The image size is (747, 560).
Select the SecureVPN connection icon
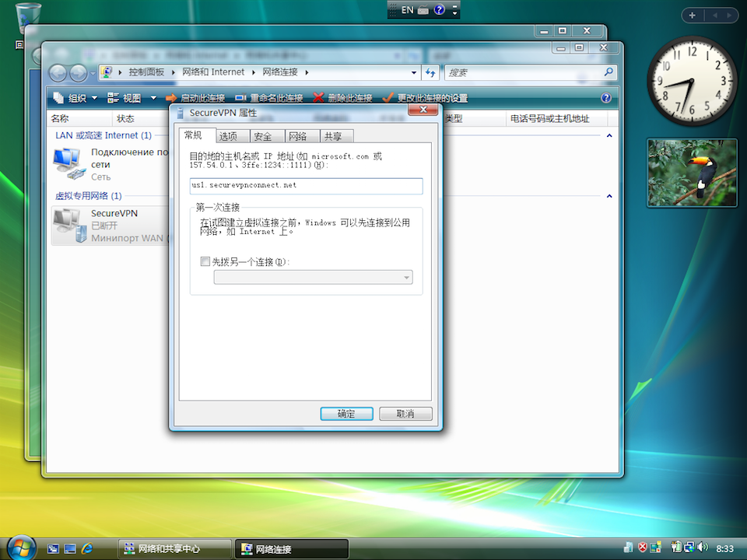pos(70,226)
